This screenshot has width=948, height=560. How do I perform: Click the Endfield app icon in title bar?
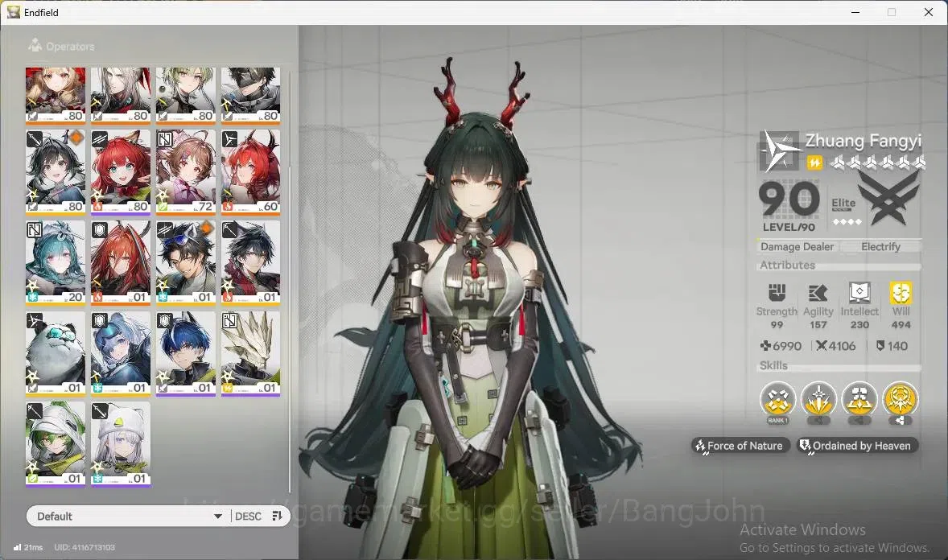click(14, 12)
